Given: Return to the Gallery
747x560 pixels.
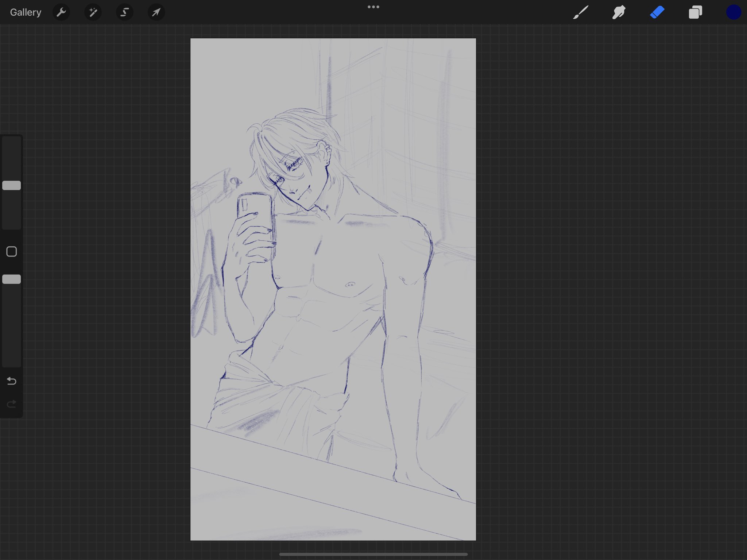Looking at the screenshot, I should pos(26,12).
